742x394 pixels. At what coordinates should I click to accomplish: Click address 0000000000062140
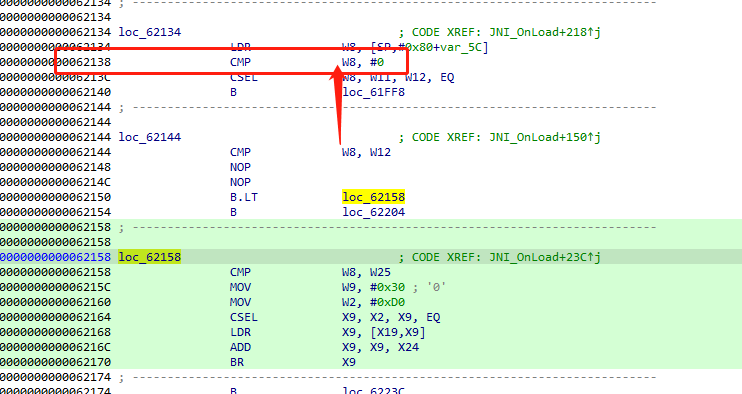55,92
